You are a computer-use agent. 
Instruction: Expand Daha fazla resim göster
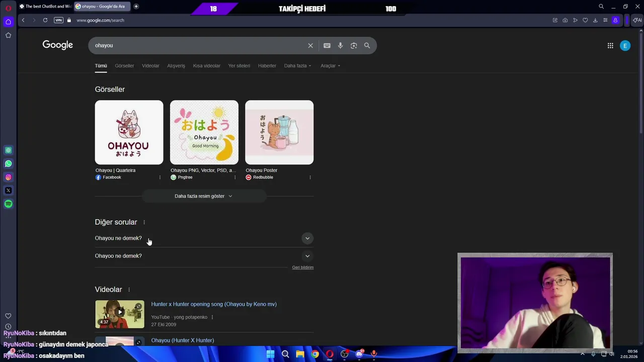[x=204, y=196]
